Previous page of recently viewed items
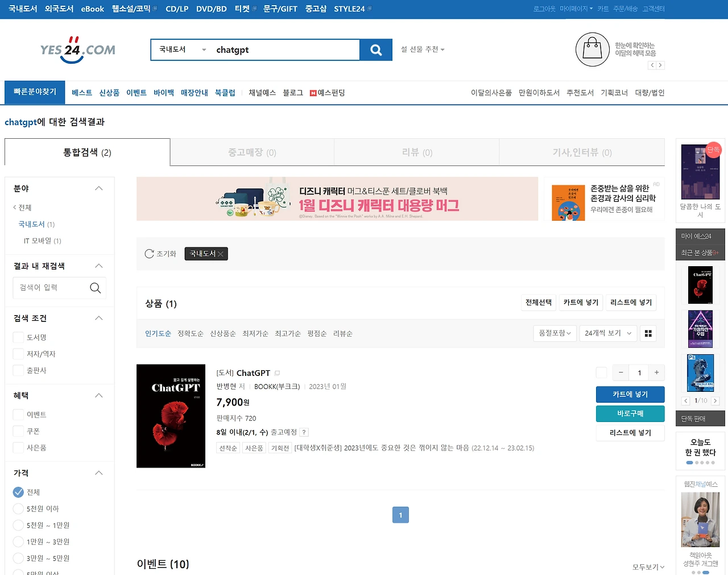728x575 pixels. (x=686, y=401)
